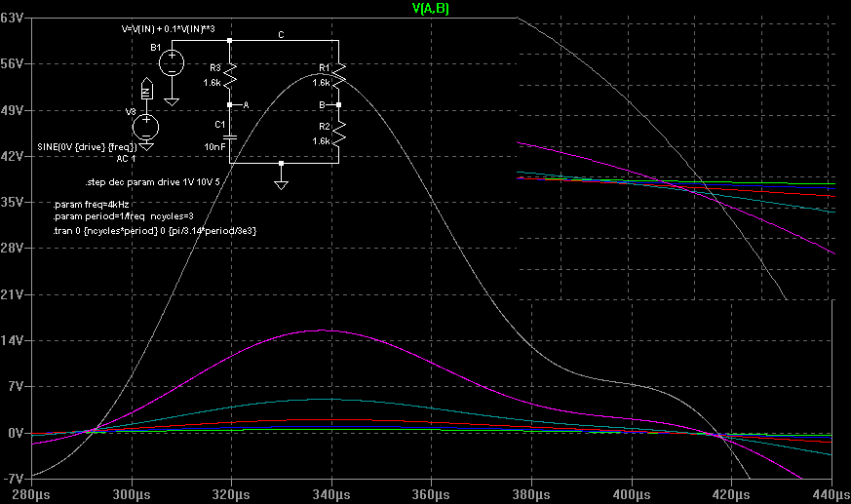The height and width of the screenshot is (504, 851).
Task: Click the -7V vertical axis label
Action: point(14,479)
